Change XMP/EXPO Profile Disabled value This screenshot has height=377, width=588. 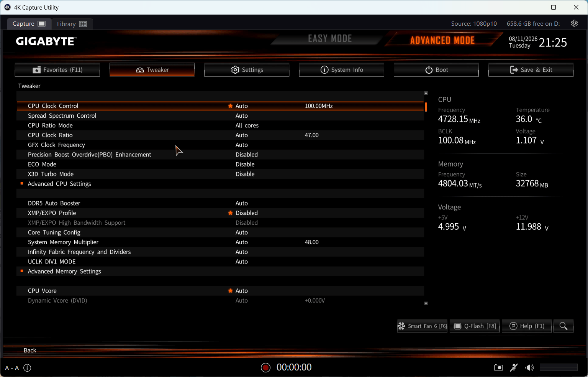(247, 213)
